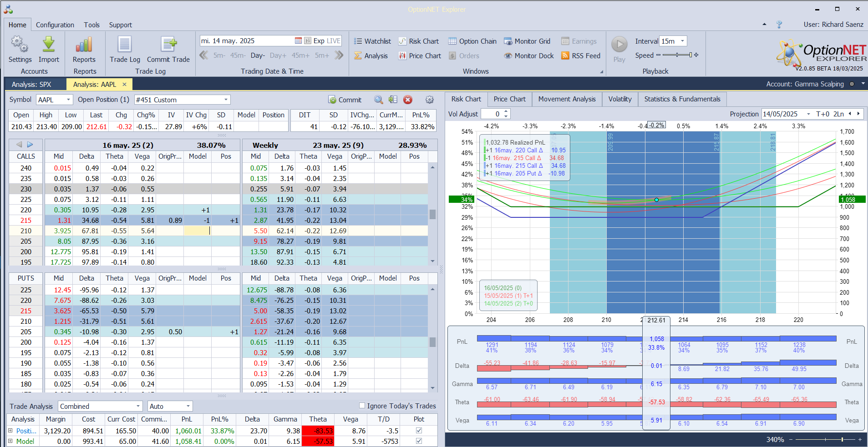The width and height of the screenshot is (868, 447).
Task: Open the Risk Chart window
Action: pyautogui.click(x=419, y=41)
